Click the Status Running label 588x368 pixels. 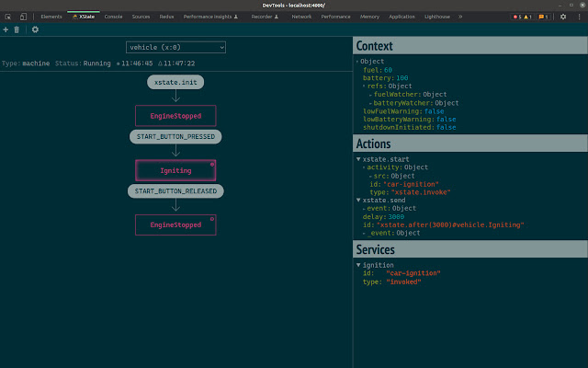(x=83, y=63)
